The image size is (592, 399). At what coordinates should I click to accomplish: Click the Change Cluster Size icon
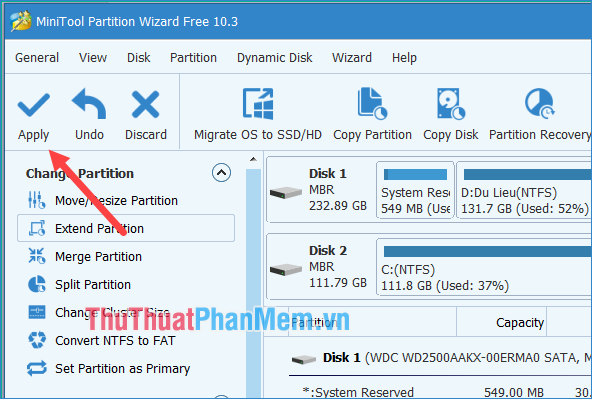(37, 312)
